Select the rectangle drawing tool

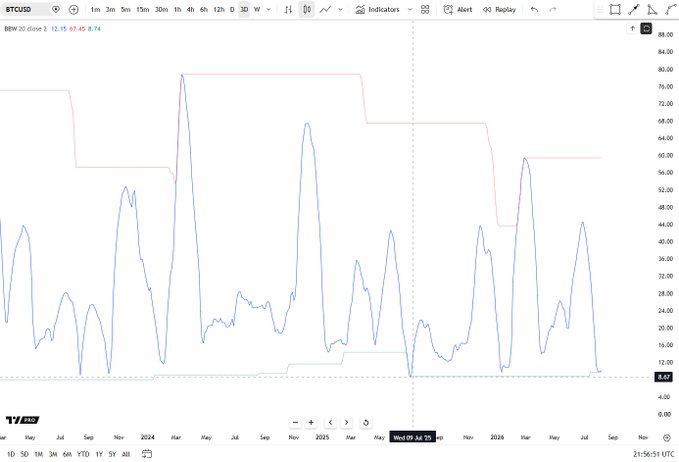pos(615,10)
